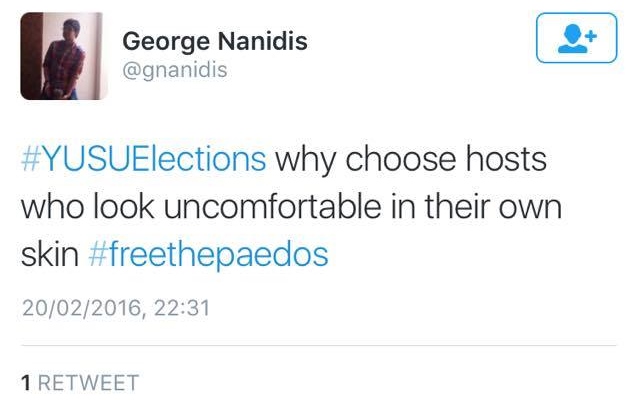Click the divider line above retweet count
The image size is (638, 408).
319,346
